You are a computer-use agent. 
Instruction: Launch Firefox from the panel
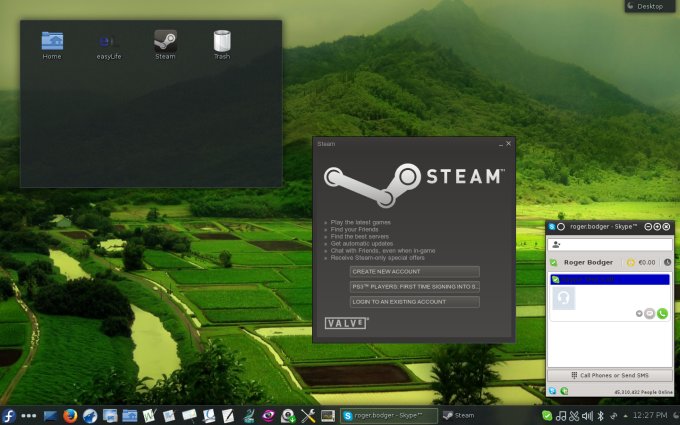click(x=70, y=415)
